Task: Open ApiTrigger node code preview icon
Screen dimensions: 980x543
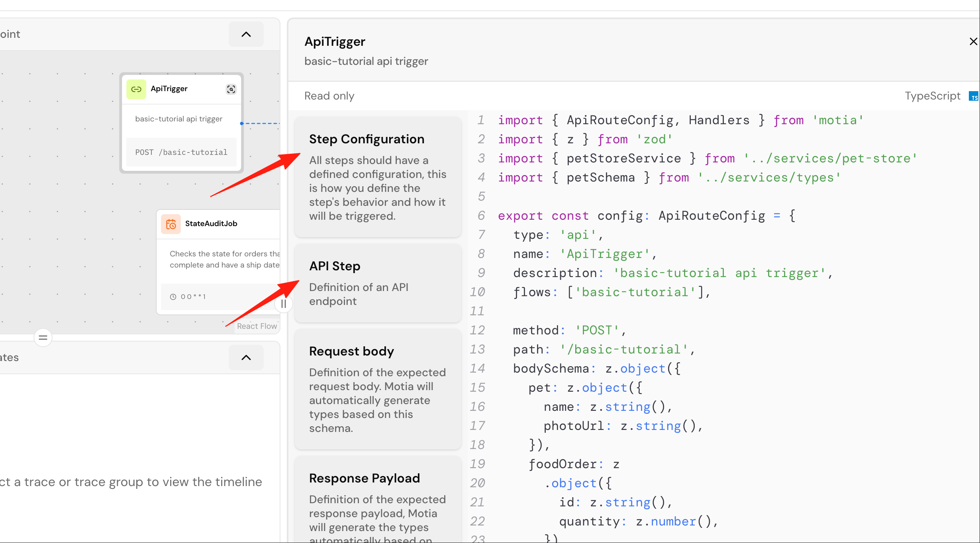Action: click(231, 89)
